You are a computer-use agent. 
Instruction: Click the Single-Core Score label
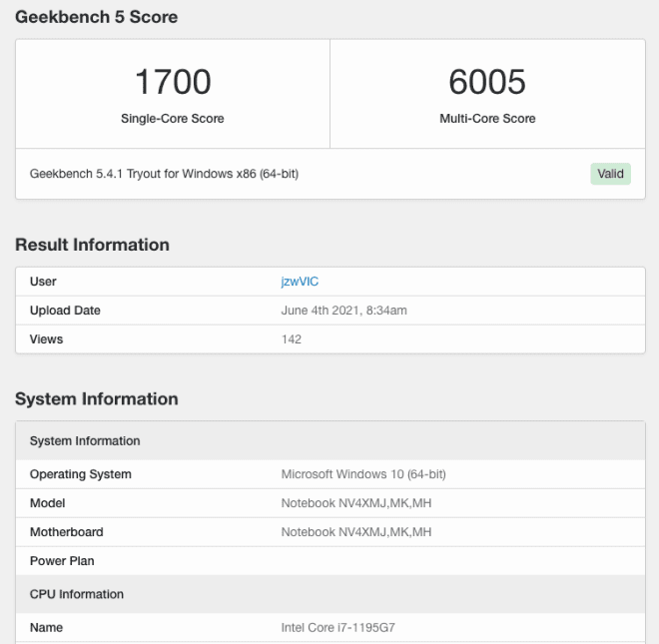tap(173, 119)
